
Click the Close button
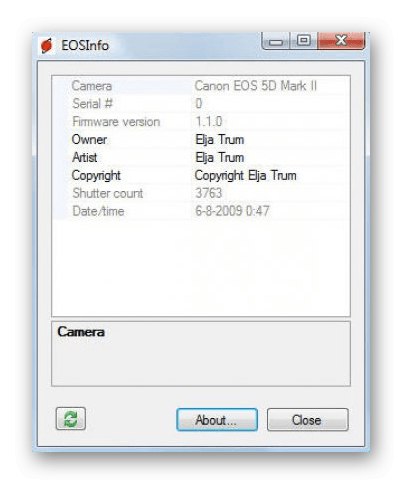tap(308, 420)
